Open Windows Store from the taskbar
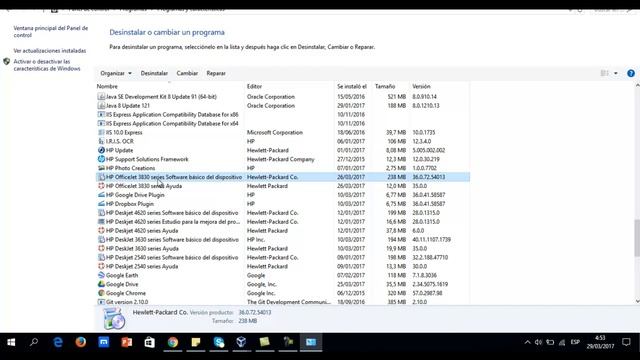The height and width of the screenshot is (360, 640). 149,342
